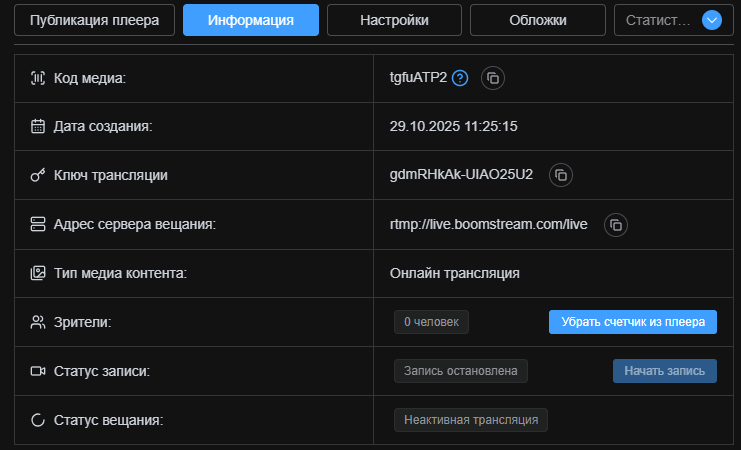Click the people icon beside Зрители

tap(38, 322)
